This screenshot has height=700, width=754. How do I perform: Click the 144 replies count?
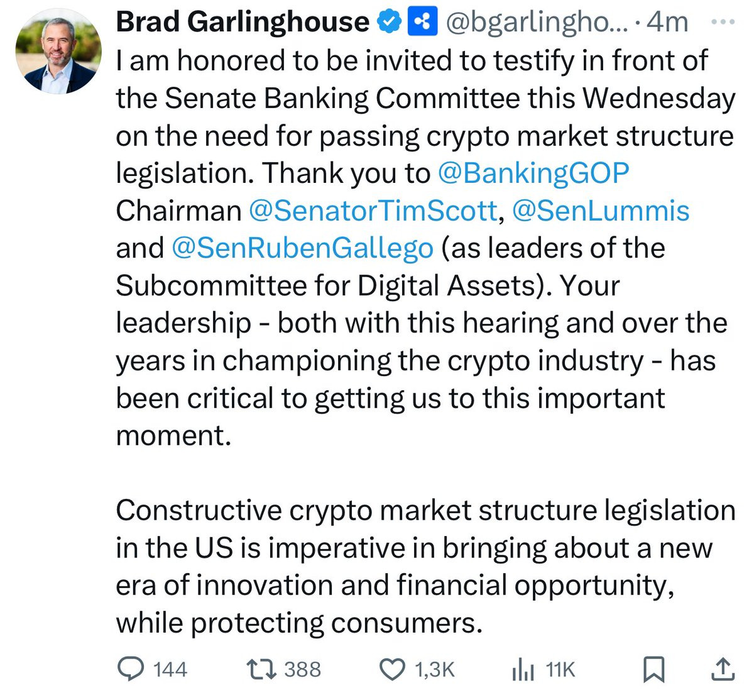[x=171, y=670]
